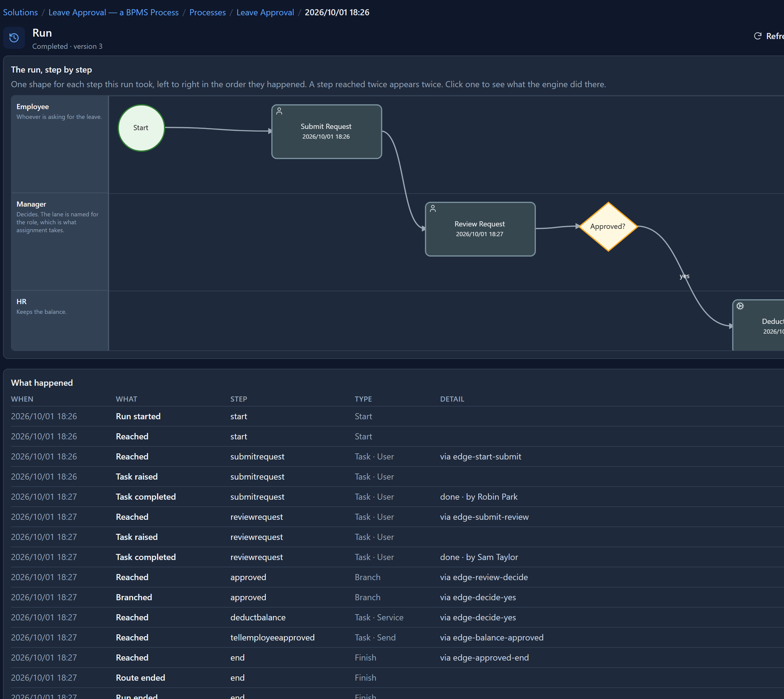Viewport: 784px width, 699px height.
Task: Click the Manager lane header
Action: [60, 242]
